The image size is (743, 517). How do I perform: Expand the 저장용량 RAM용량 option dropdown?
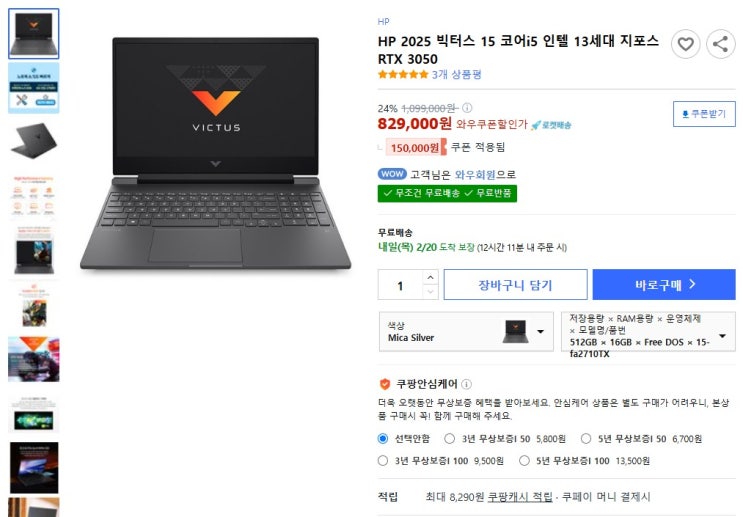(648, 332)
